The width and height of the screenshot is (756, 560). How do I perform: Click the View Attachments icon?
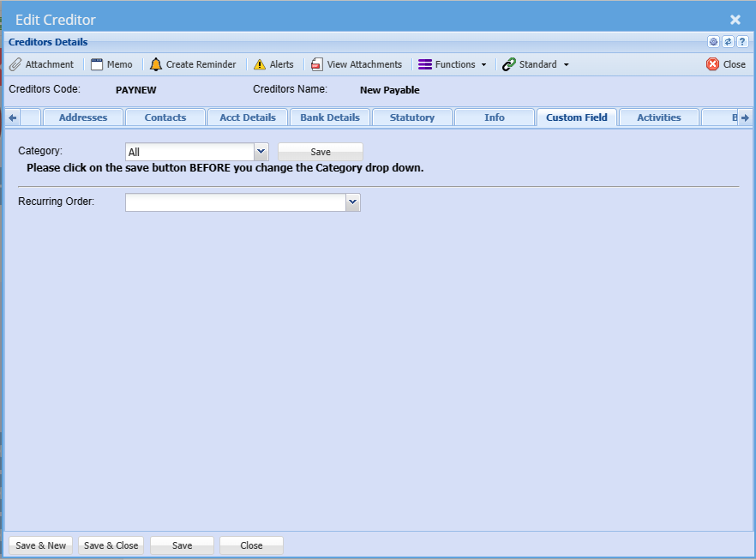(x=317, y=64)
